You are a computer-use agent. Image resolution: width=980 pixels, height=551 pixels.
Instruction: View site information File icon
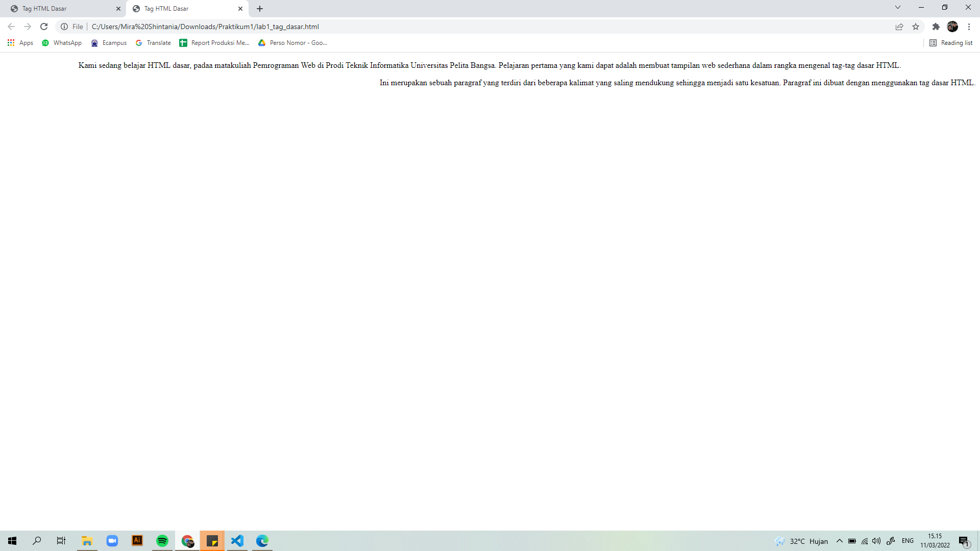65,27
